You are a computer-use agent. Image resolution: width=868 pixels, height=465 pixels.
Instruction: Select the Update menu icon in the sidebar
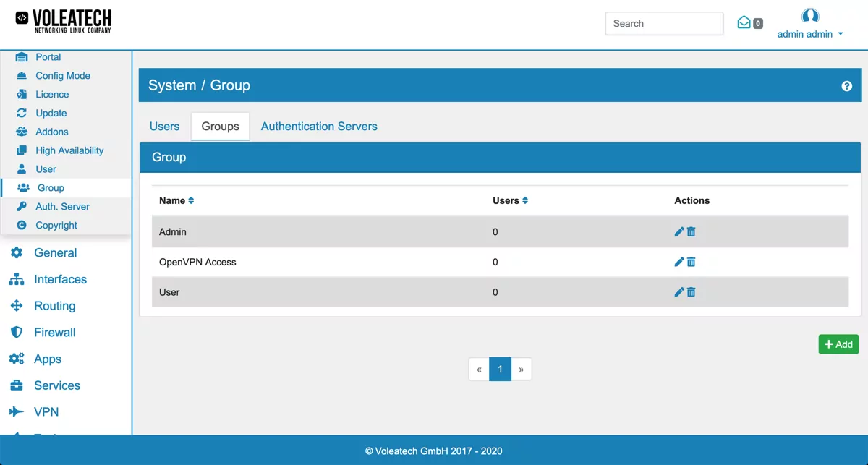[x=23, y=113]
